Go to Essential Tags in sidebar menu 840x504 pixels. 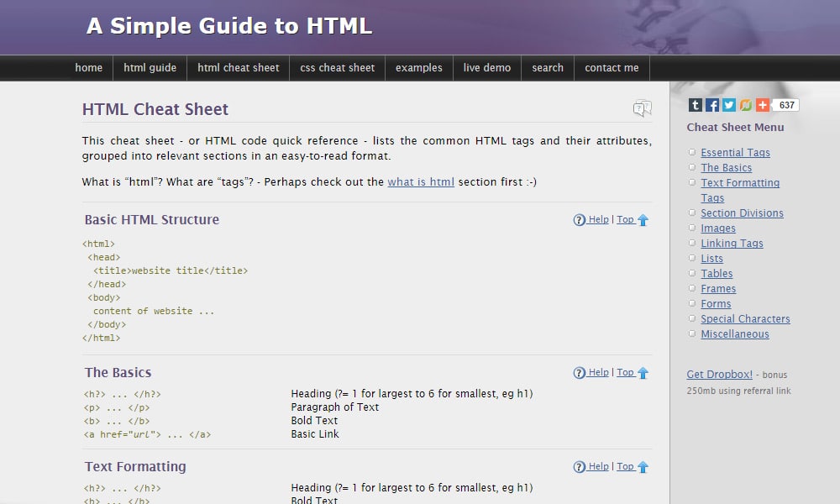[736, 153]
